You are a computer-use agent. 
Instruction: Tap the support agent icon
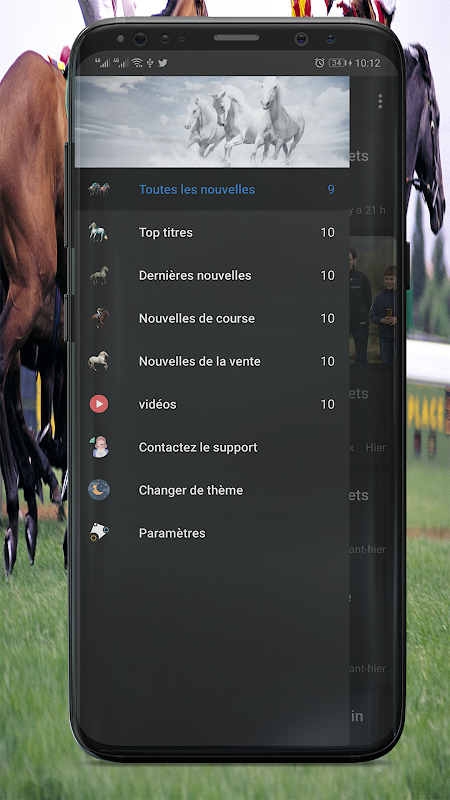click(x=99, y=447)
